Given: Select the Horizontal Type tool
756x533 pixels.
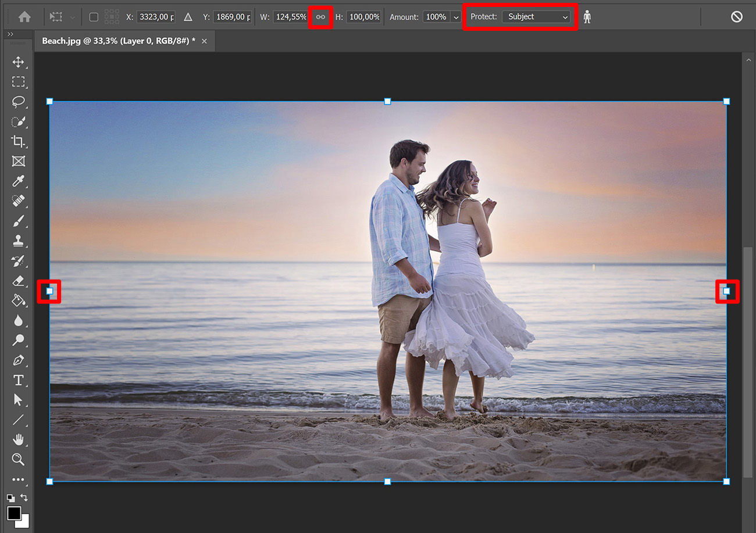Looking at the screenshot, I should tap(18, 380).
